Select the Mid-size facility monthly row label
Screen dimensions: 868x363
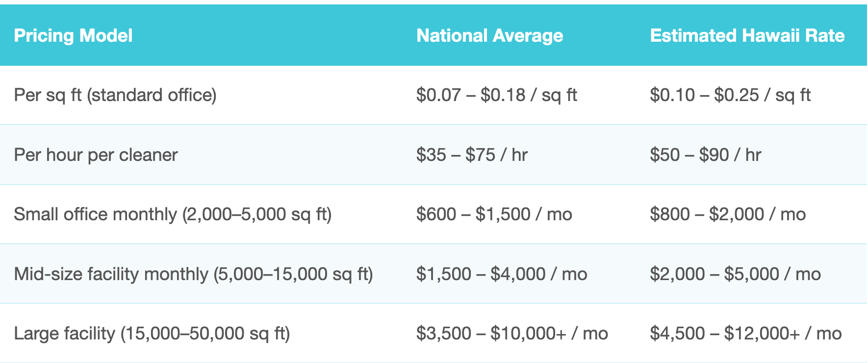(x=193, y=274)
